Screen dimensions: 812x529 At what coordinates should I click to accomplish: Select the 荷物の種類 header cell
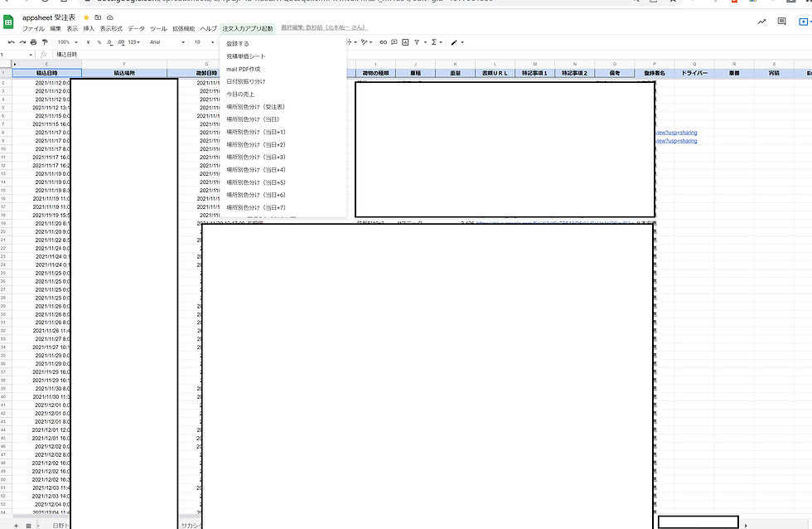pyautogui.click(x=375, y=73)
